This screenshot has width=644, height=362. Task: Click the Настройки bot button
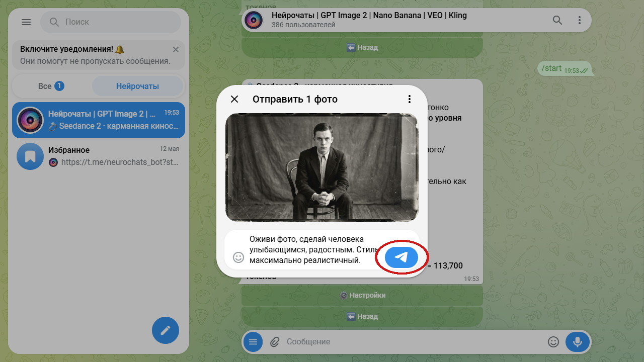coord(362,295)
